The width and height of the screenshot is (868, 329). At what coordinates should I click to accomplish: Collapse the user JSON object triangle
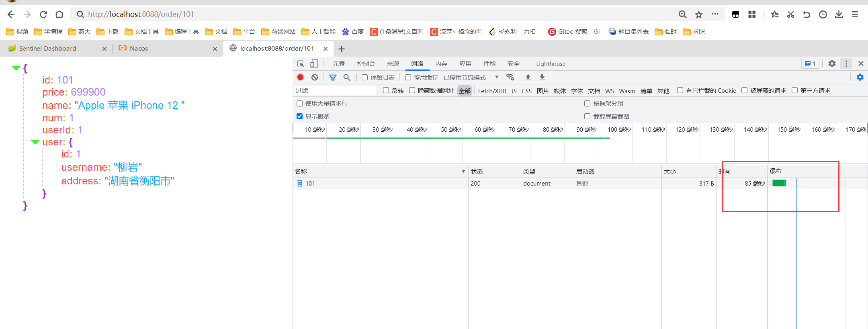(x=35, y=142)
